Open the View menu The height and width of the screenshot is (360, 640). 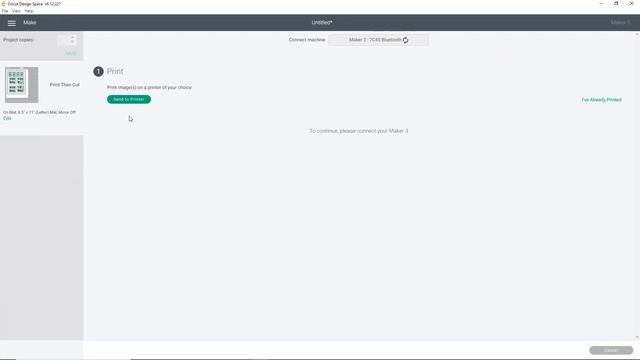pyautogui.click(x=16, y=11)
